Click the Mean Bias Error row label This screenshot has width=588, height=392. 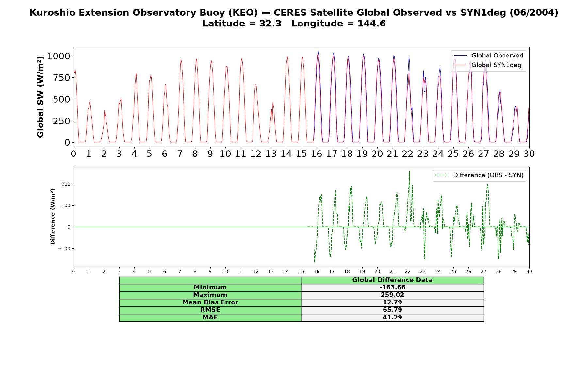(210, 302)
